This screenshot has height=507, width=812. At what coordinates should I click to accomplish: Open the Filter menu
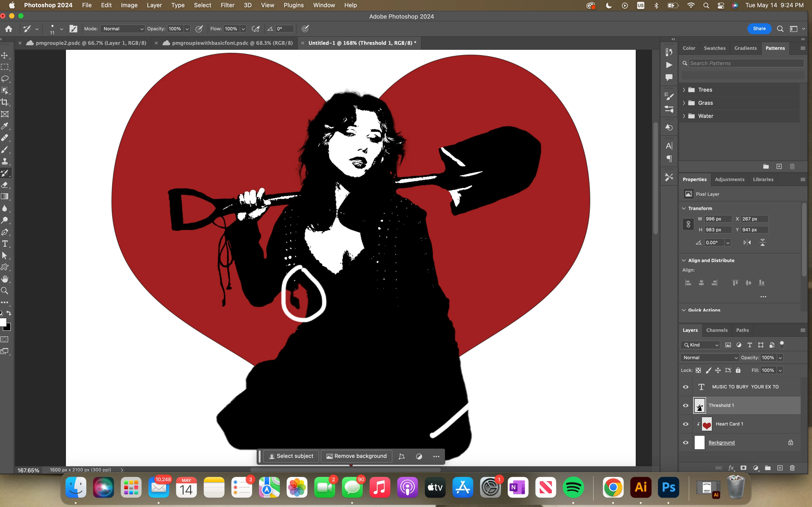227,5
